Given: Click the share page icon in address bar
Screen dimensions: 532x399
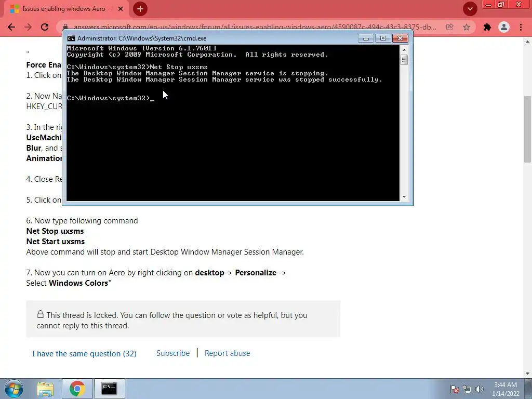Looking at the screenshot, I should pyautogui.click(x=449, y=27).
